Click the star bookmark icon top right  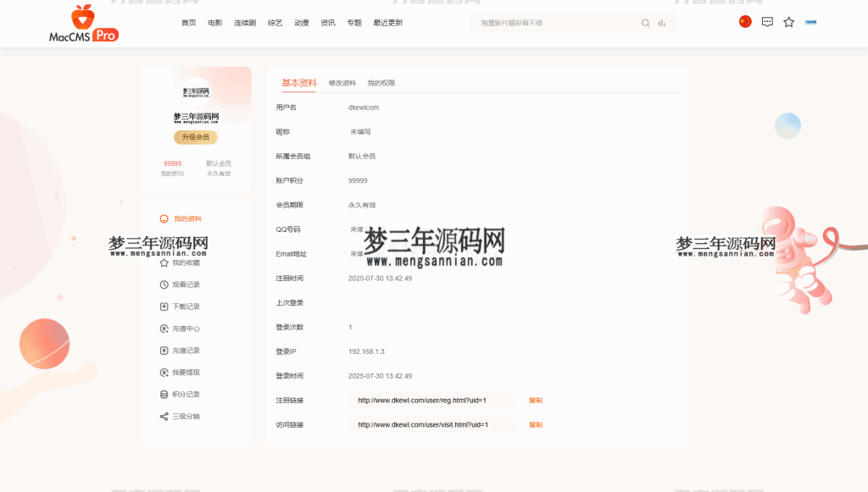click(787, 23)
